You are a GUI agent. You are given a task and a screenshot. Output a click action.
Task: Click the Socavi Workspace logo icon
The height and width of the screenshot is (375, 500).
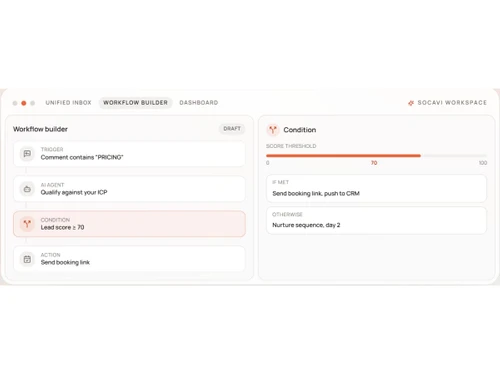411,103
